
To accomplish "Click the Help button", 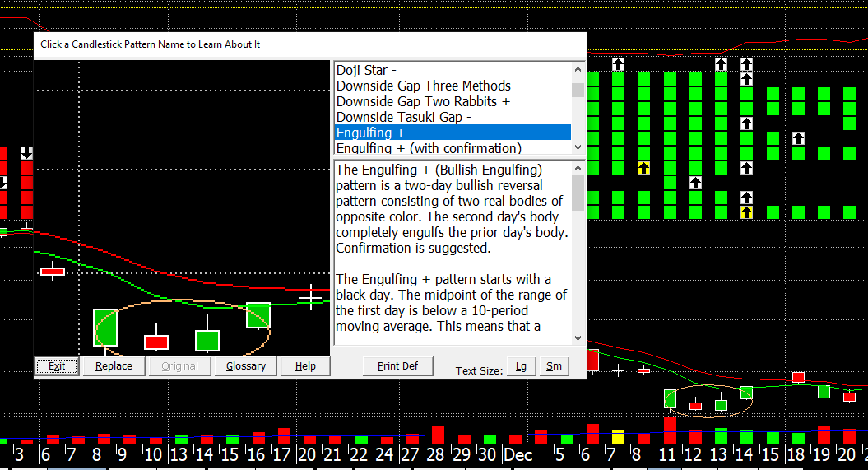I will coord(305,366).
